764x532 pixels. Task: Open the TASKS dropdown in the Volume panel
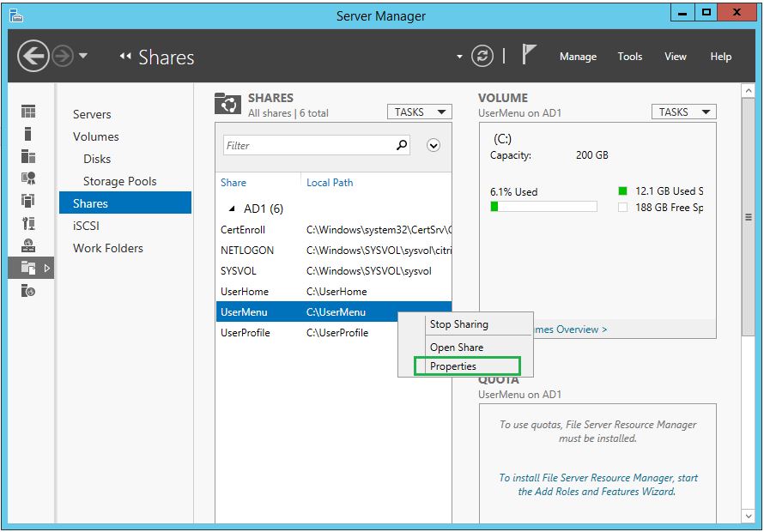[x=683, y=112]
